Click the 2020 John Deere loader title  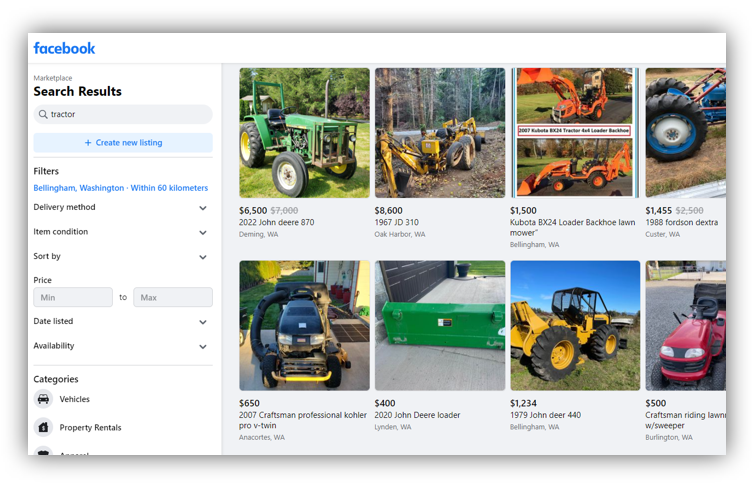pyautogui.click(x=417, y=415)
